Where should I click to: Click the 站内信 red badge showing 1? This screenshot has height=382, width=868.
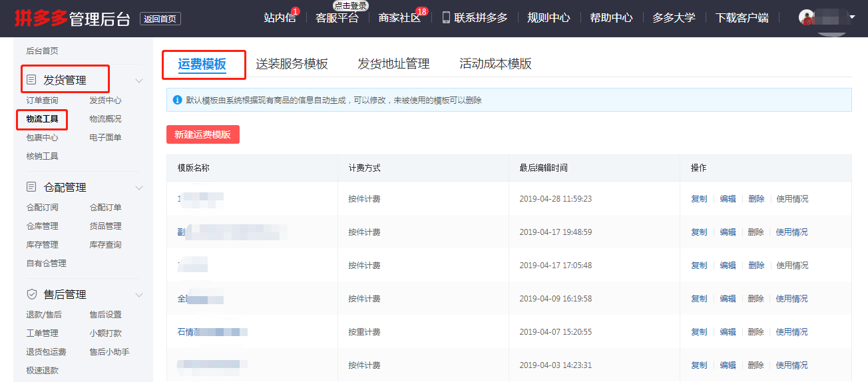click(x=296, y=11)
